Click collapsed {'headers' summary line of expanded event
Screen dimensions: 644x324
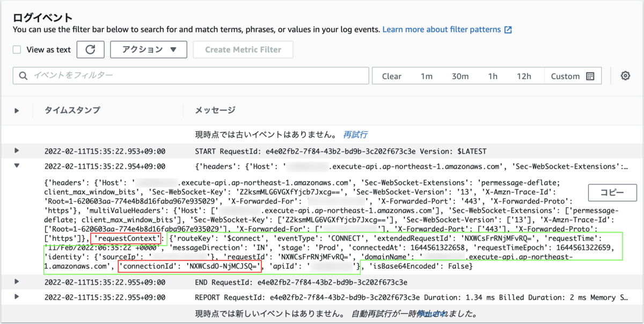click(412, 167)
